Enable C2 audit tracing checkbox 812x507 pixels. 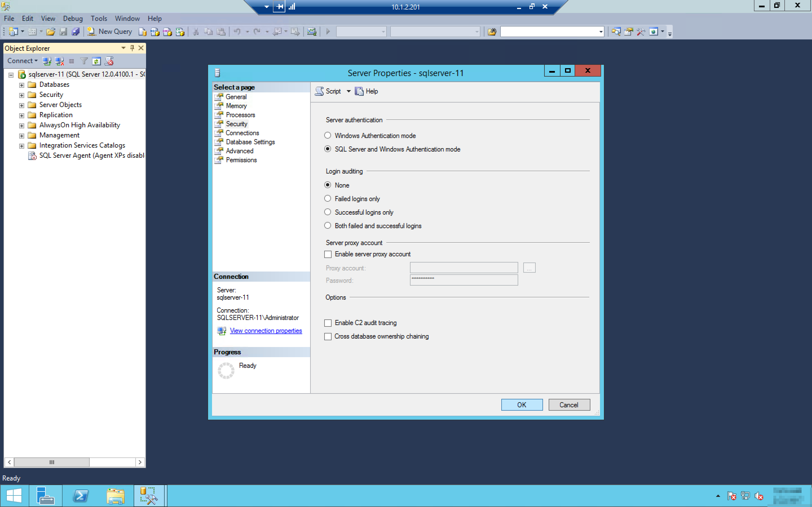328,323
